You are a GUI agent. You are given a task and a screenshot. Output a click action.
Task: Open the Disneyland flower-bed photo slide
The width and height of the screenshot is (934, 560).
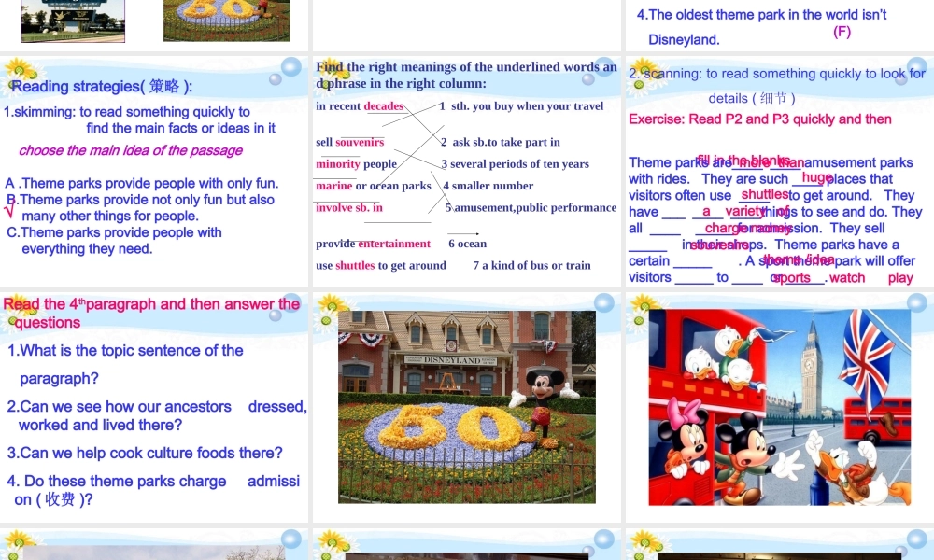point(466,407)
